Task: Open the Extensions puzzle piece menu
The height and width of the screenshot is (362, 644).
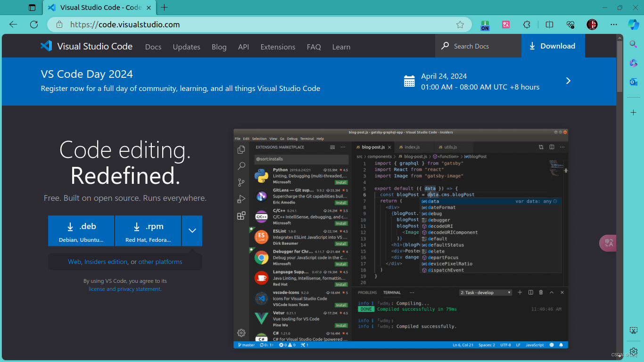Action: [x=527, y=25]
